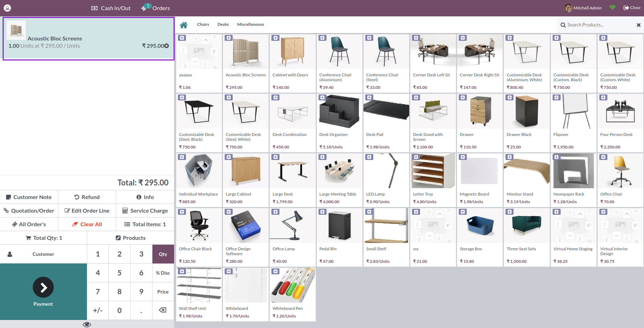Click Clear All to empty the order

coord(87,224)
